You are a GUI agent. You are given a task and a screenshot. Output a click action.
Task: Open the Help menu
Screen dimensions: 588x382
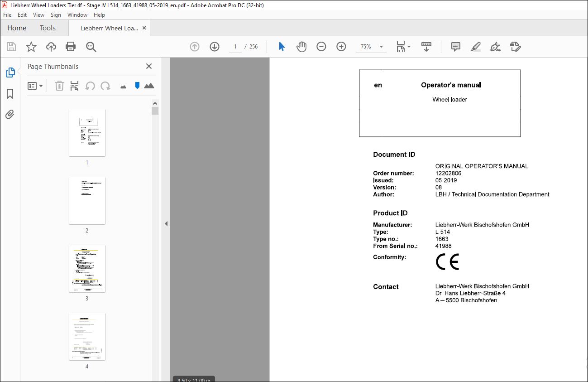[99, 15]
